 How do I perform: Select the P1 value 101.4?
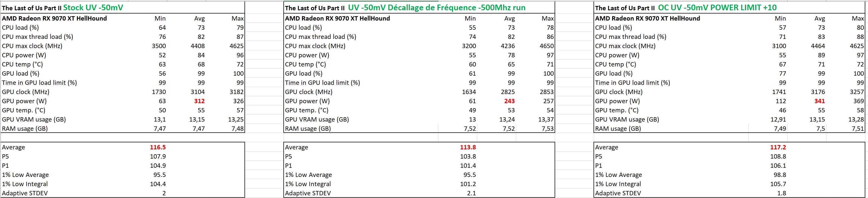[x=468, y=166]
